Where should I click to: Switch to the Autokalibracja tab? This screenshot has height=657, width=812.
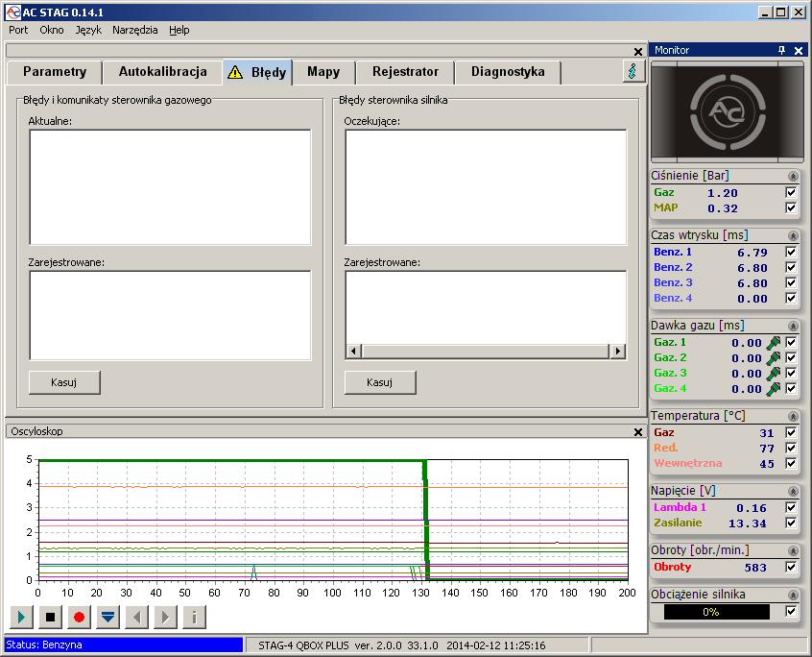[162, 72]
